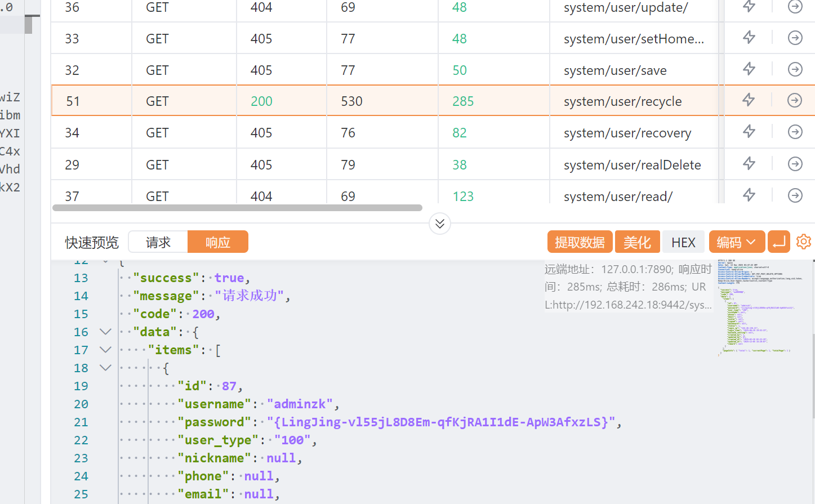Click lightning icon in system/user/realDelete row
Image resolution: width=815 pixels, height=504 pixels.
pos(749,164)
